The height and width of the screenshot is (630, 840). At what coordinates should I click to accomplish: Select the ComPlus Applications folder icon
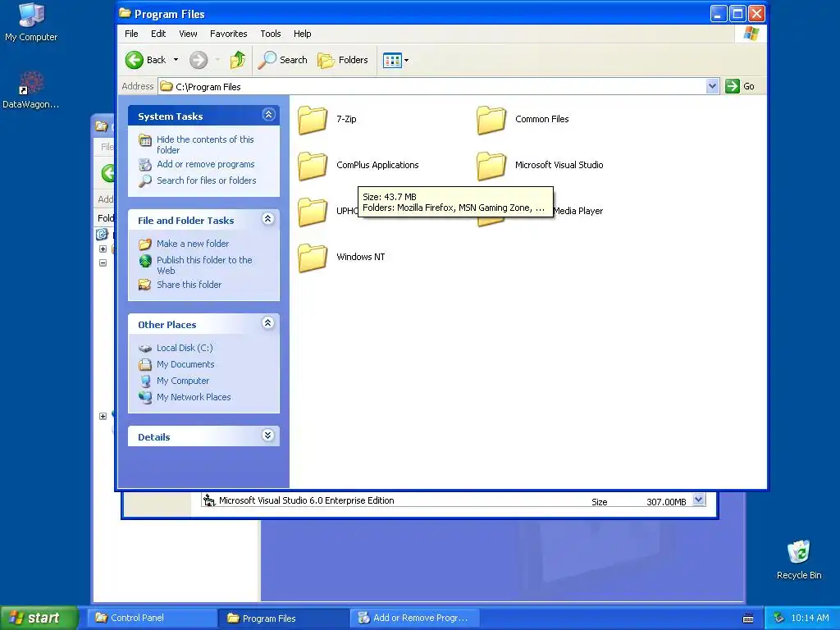(313, 166)
